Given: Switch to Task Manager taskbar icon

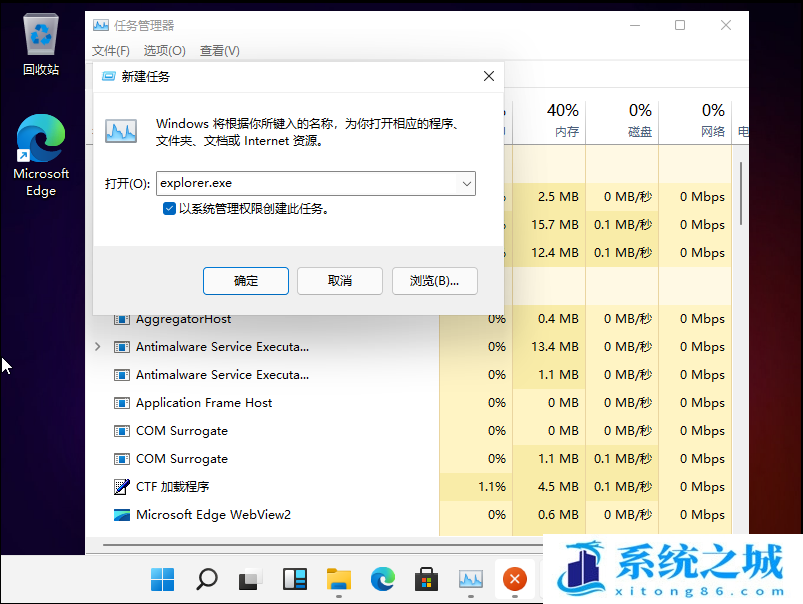Looking at the screenshot, I should tap(471, 579).
